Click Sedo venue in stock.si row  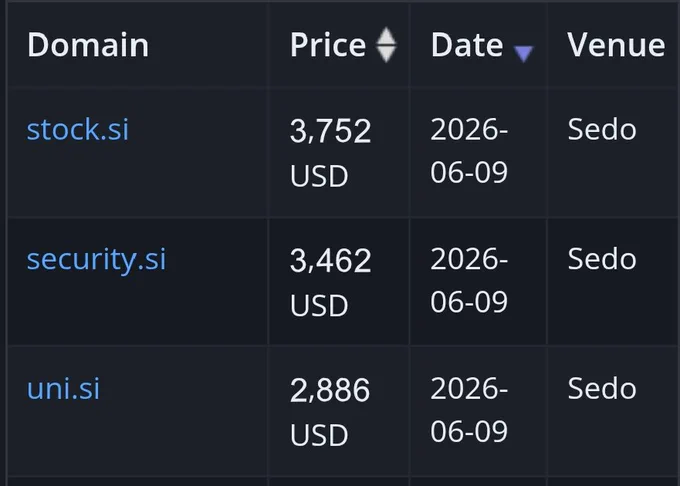click(602, 129)
